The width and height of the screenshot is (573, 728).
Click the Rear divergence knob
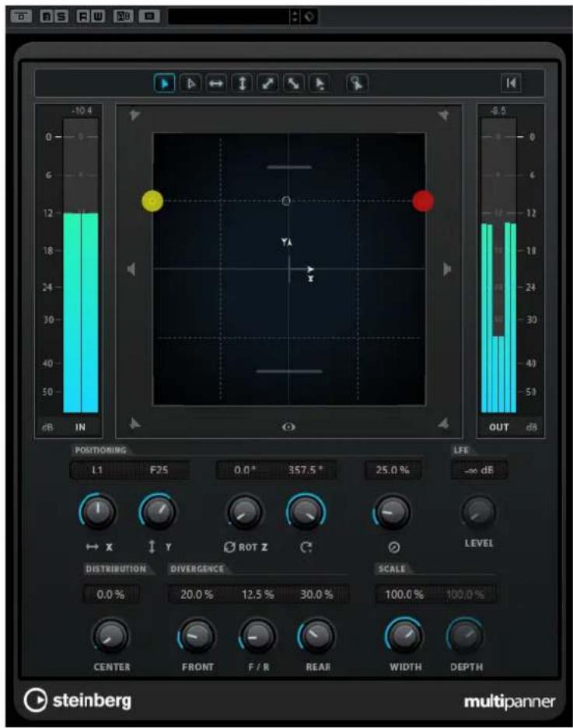click(317, 636)
